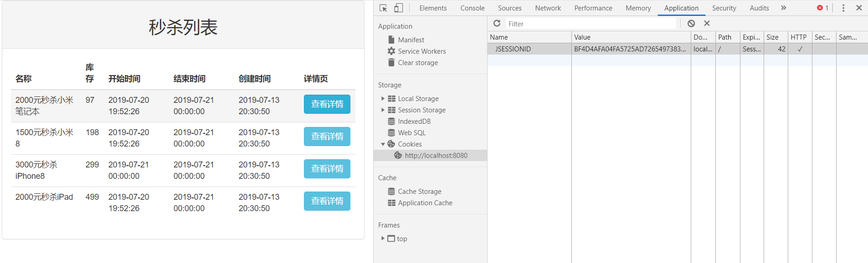This screenshot has width=868, height=263.
Task: Click the clear all cookies icon
Action: (x=691, y=23)
